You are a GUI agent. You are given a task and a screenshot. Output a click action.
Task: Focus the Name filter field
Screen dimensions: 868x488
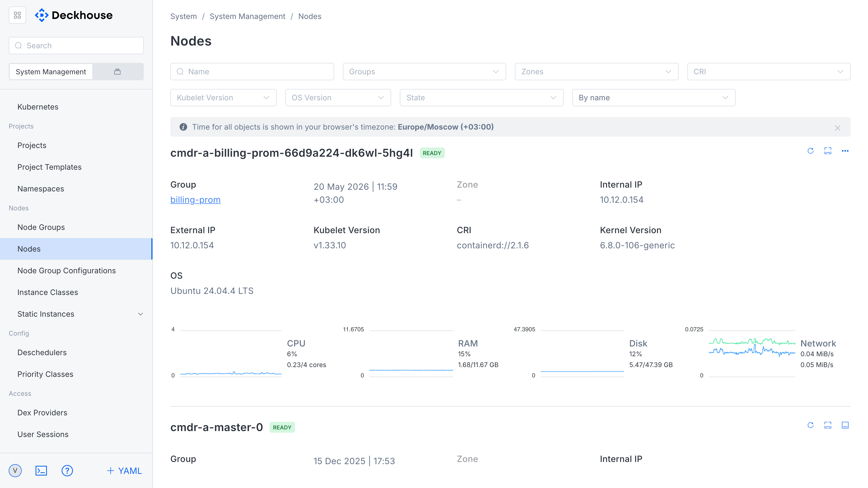pyautogui.click(x=252, y=71)
